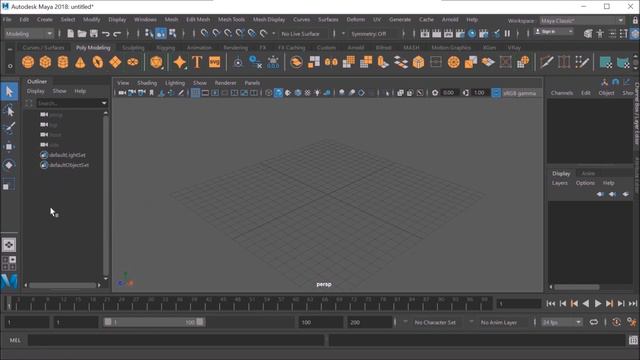The width and height of the screenshot is (640, 360).
Task: Select defaultLightSet in the Outliner
Action: (x=67, y=155)
